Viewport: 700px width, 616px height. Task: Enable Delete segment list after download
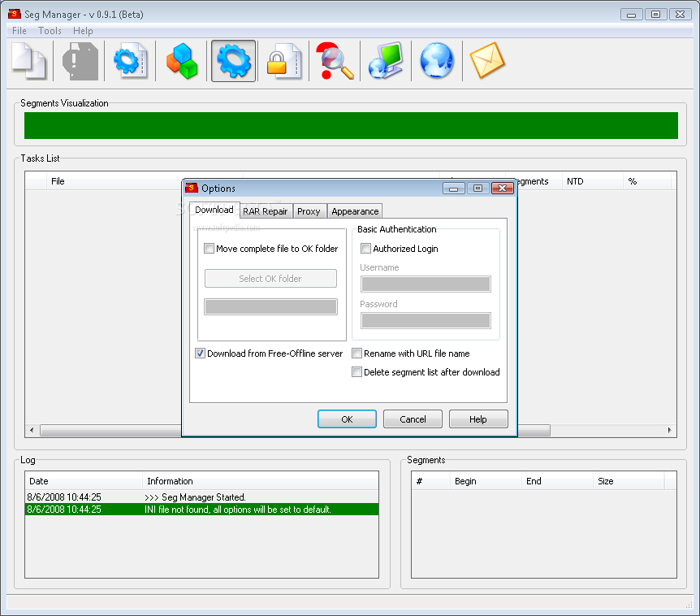(356, 372)
